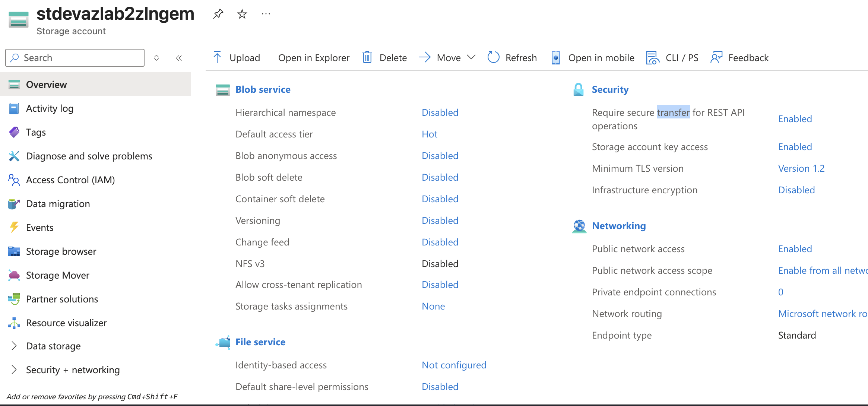Click Enable from all networks scope link

click(x=823, y=270)
